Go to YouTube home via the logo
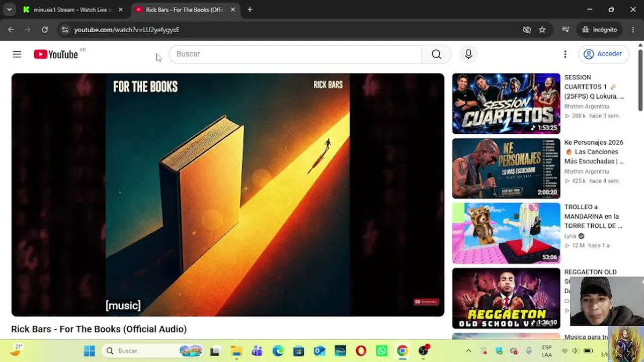This screenshot has height=362, width=644. pyautogui.click(x=56, y=54)
